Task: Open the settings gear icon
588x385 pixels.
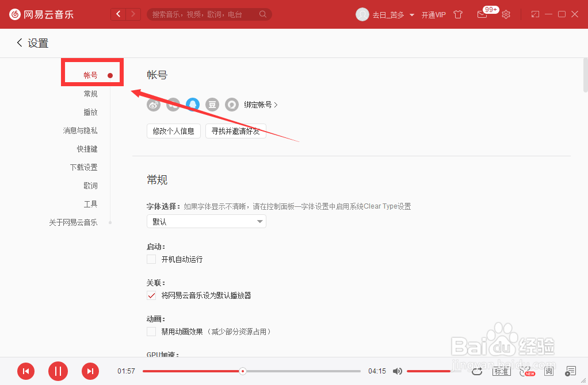Action: [506, 14]
